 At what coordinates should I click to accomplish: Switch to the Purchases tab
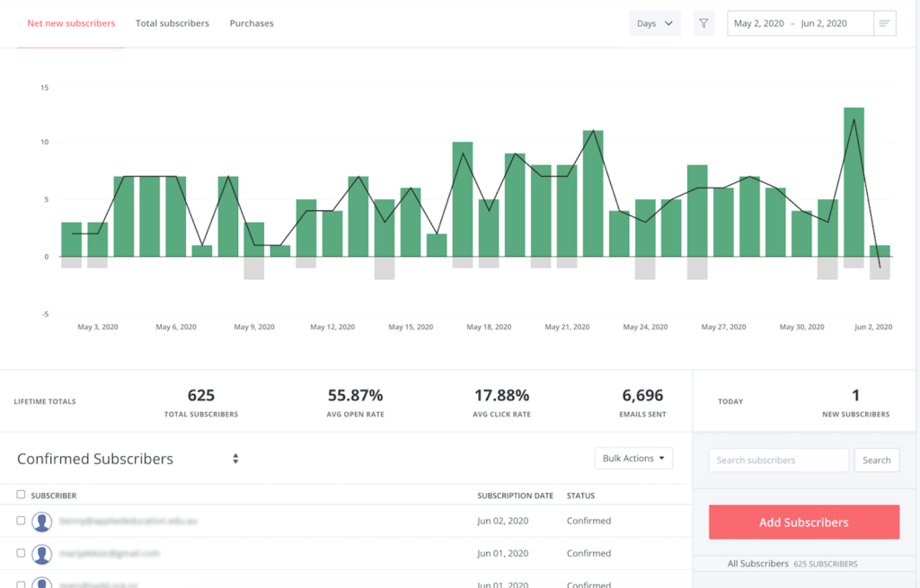point(252,23)
